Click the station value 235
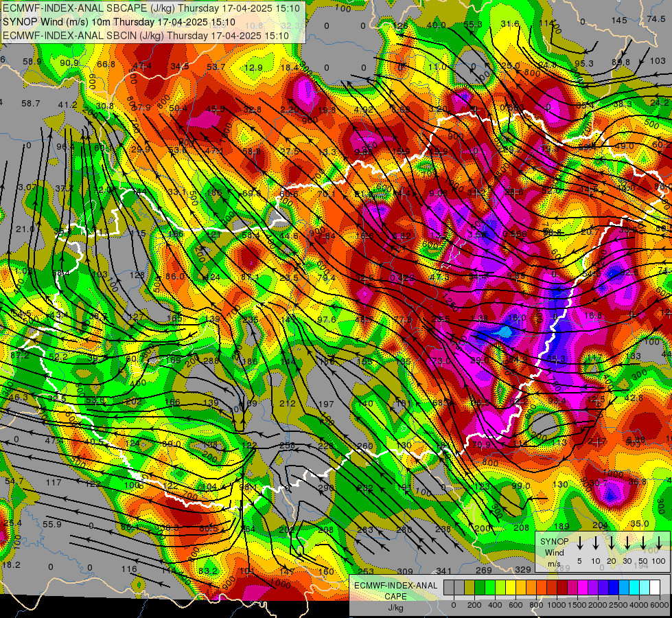The image size is (672, 618). 251,319
